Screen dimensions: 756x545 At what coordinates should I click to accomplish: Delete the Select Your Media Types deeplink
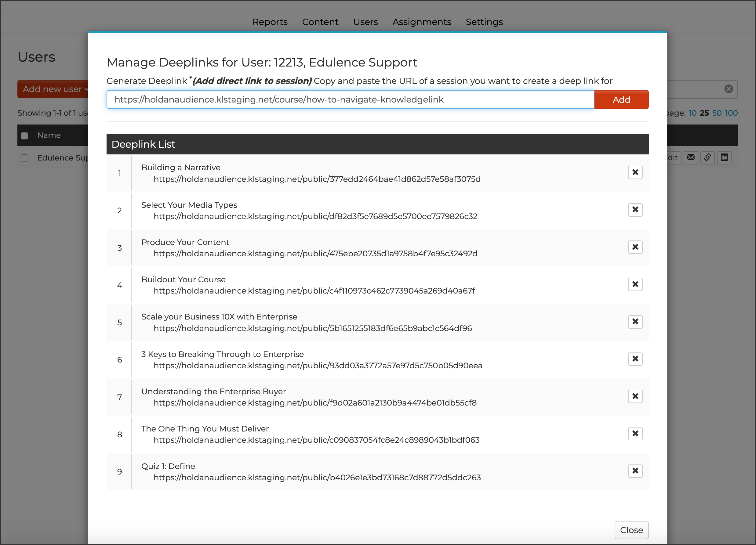635,210
